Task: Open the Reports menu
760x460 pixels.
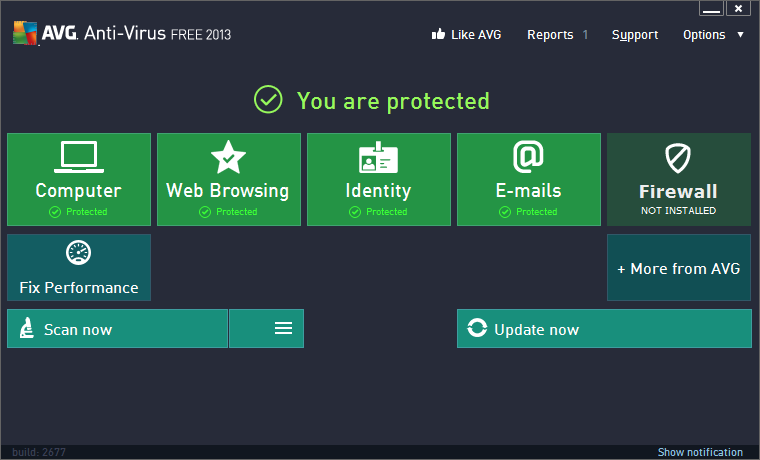Action: (x=550, y=34)
